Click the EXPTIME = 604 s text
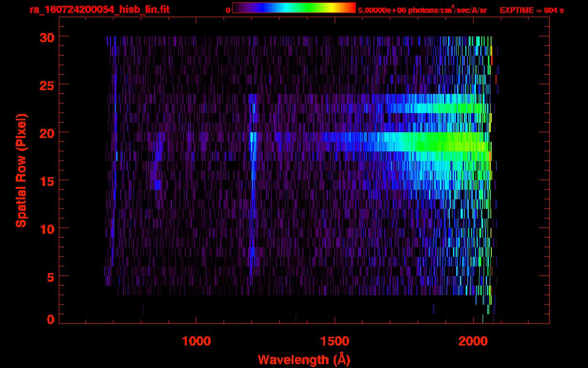 tap(531, 10)
